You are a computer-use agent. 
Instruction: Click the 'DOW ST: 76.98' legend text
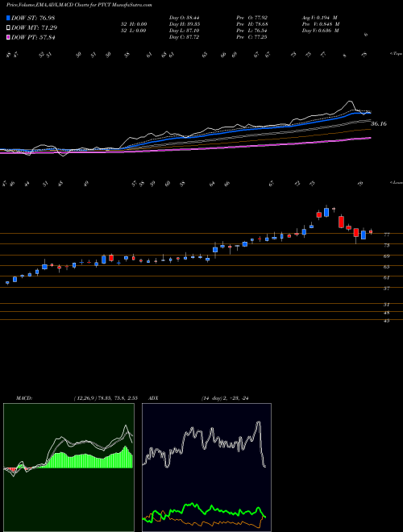33,18
